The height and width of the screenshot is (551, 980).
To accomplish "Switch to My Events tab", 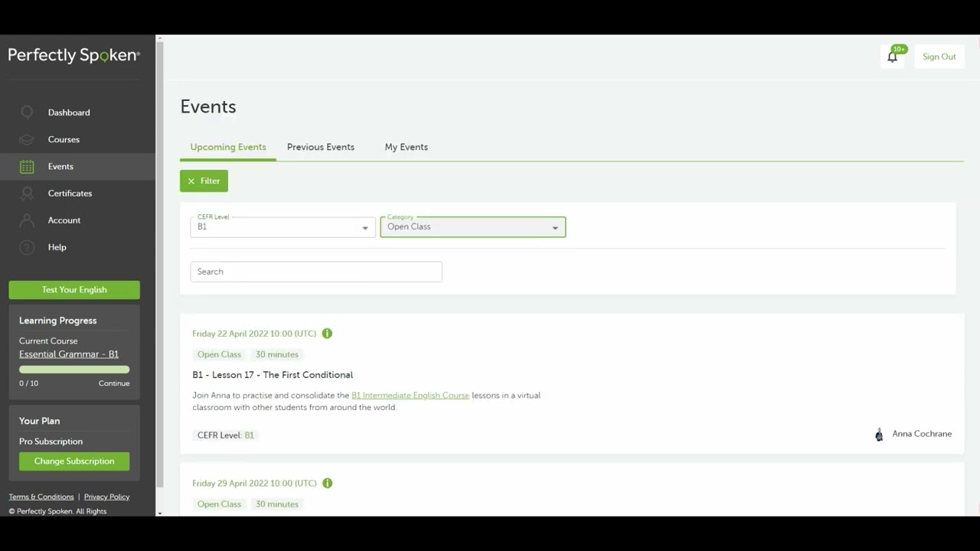I will pyautogui.click(x=407, y=147).
